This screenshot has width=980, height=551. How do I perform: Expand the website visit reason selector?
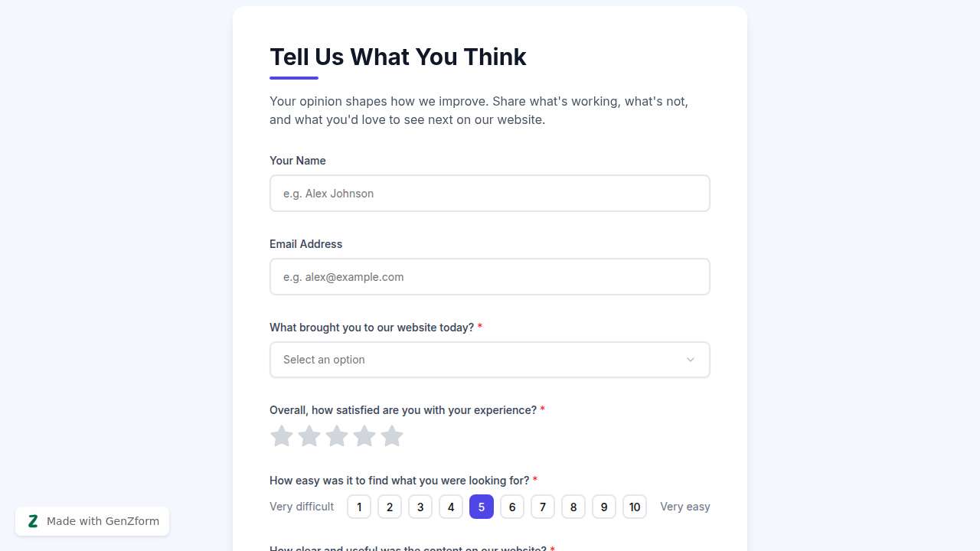(x=490, y=359)
